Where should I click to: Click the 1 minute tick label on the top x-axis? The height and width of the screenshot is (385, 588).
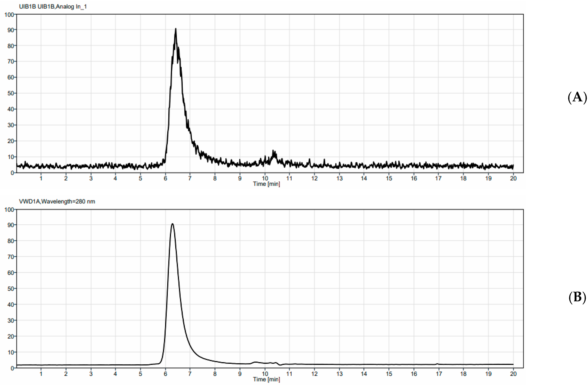(41, 178)
